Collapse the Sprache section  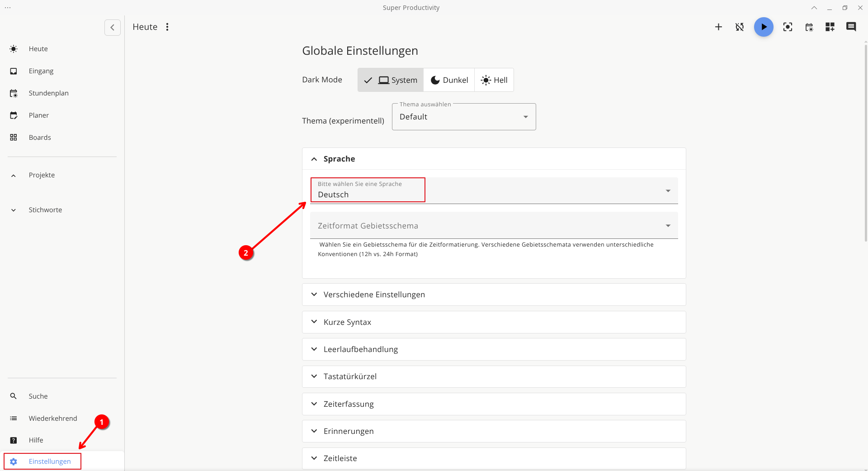tap(314, 159)
